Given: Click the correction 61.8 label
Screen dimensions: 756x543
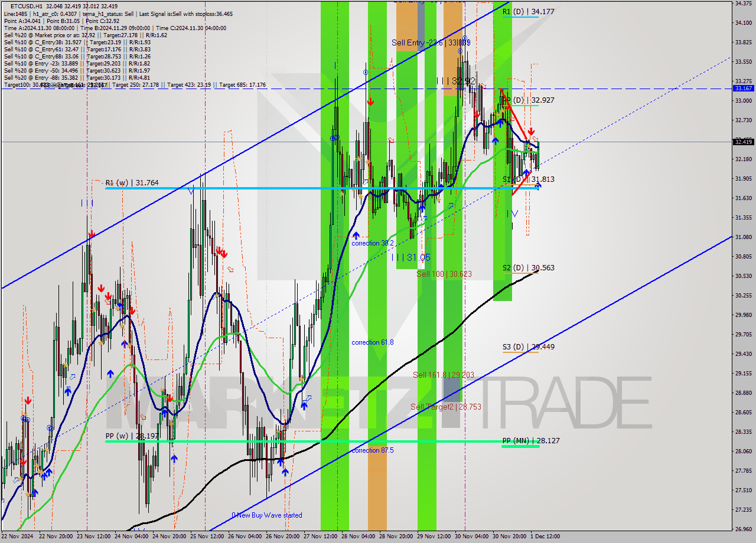Looking at the screenshot, I should 372,342.
